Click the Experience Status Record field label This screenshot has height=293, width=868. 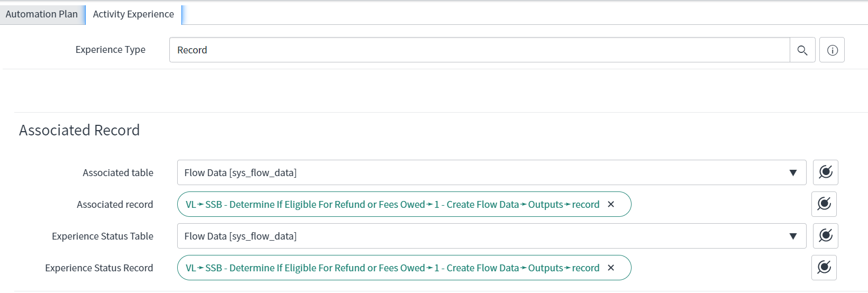[99, 268]
